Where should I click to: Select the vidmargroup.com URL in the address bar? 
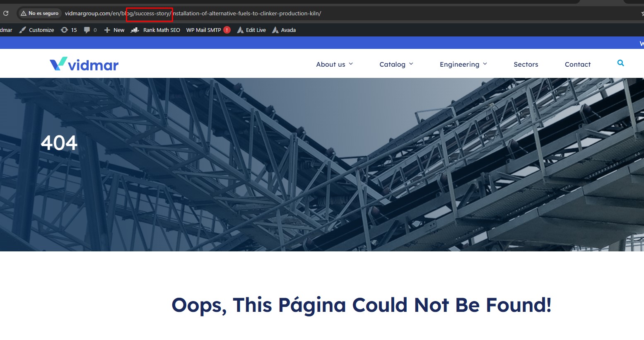193,13
